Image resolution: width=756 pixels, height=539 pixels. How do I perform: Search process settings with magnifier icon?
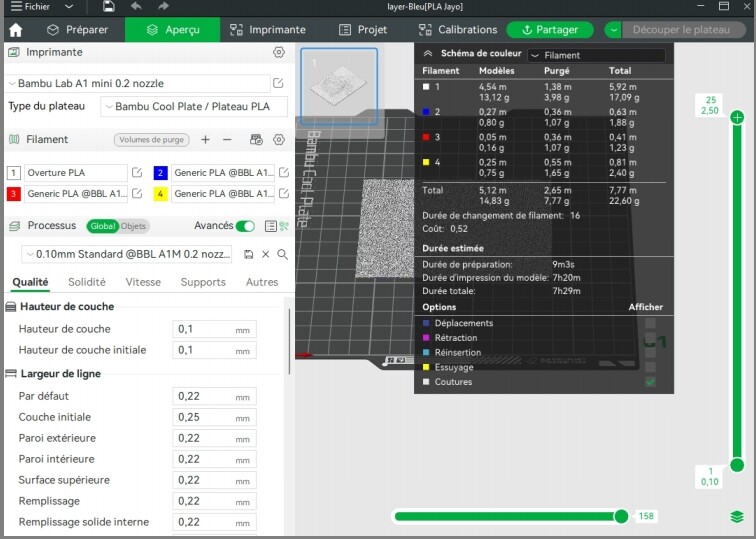tap(282, 254)
